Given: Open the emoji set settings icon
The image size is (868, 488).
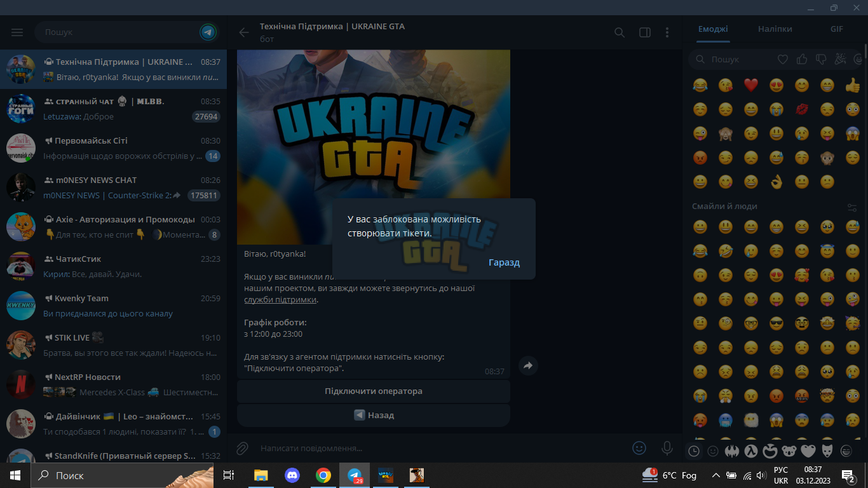Looking at the screenshot, I should coord(852,207).
